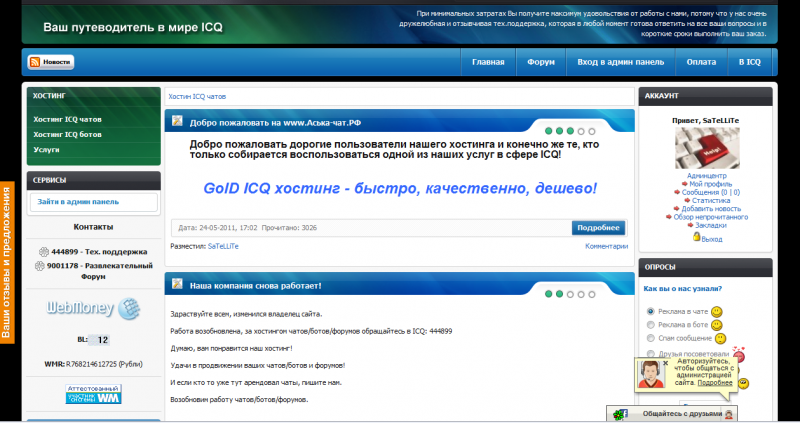Open Вход в админ панель menu item
This screenshot has width=800, height=423.
point(620,62)
